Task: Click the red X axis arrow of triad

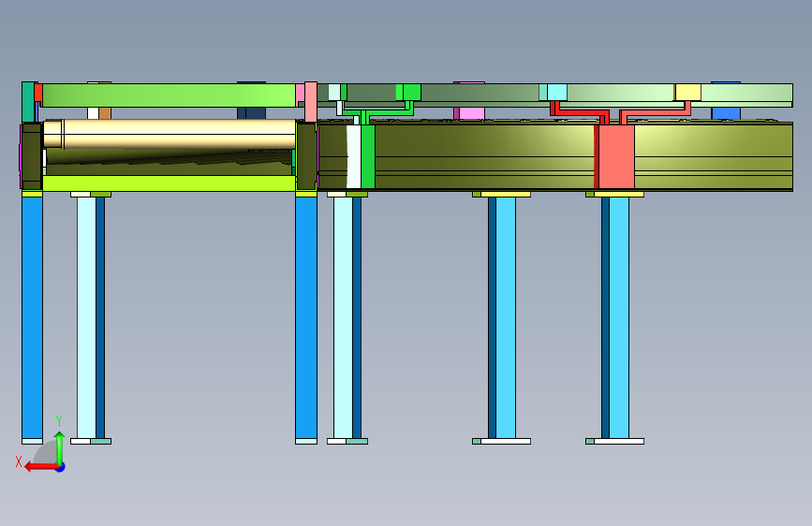Action: 41,467
